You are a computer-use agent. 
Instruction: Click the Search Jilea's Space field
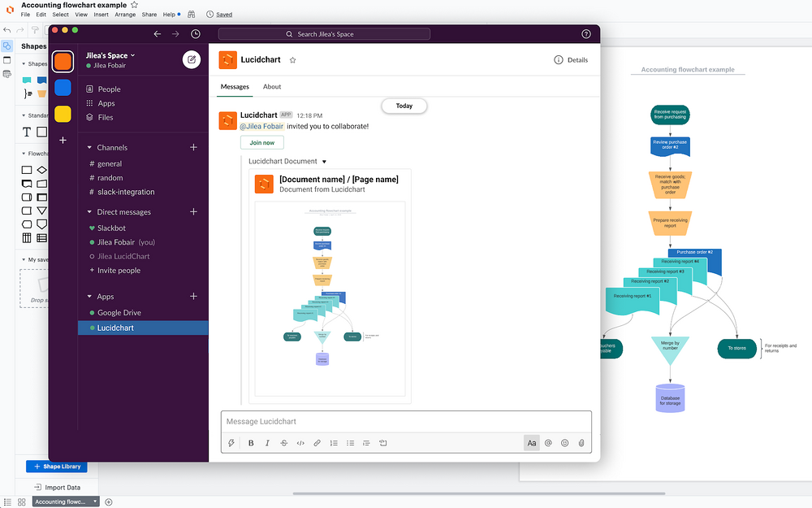324,33
